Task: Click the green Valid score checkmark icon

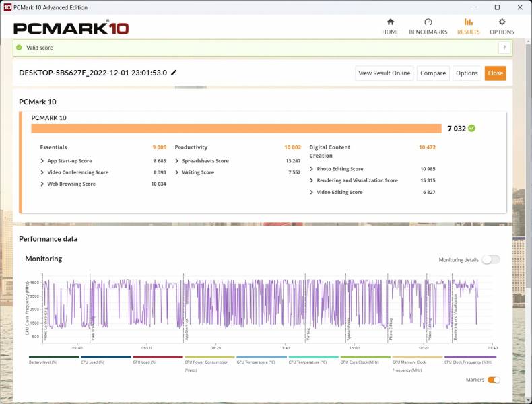Action: pos(19,48)
